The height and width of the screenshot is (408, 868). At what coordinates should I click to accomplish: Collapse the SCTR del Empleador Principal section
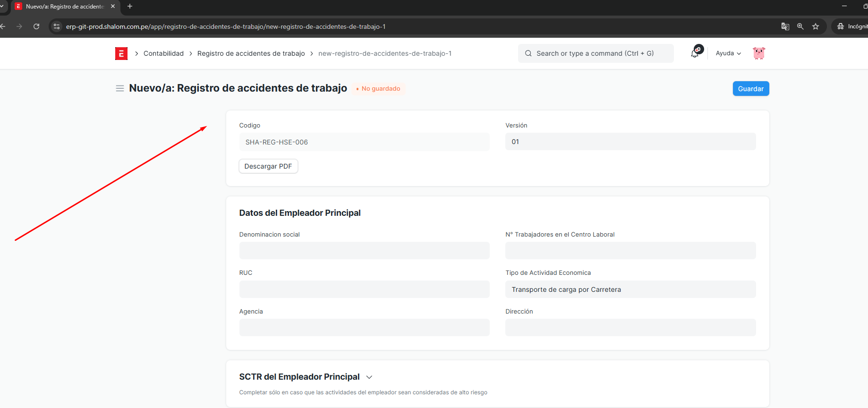[369, 377]
